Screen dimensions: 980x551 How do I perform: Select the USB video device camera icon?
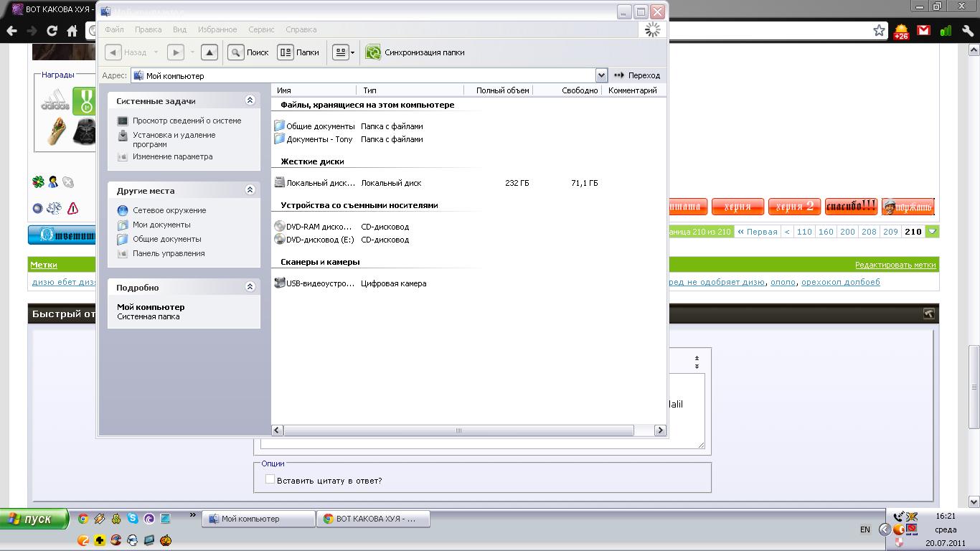(280, 283)
